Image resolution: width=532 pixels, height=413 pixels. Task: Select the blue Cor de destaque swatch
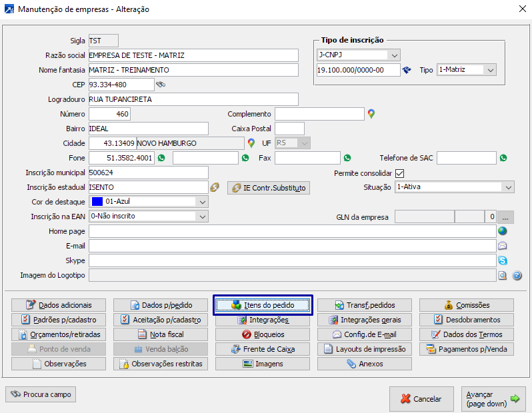97,202
